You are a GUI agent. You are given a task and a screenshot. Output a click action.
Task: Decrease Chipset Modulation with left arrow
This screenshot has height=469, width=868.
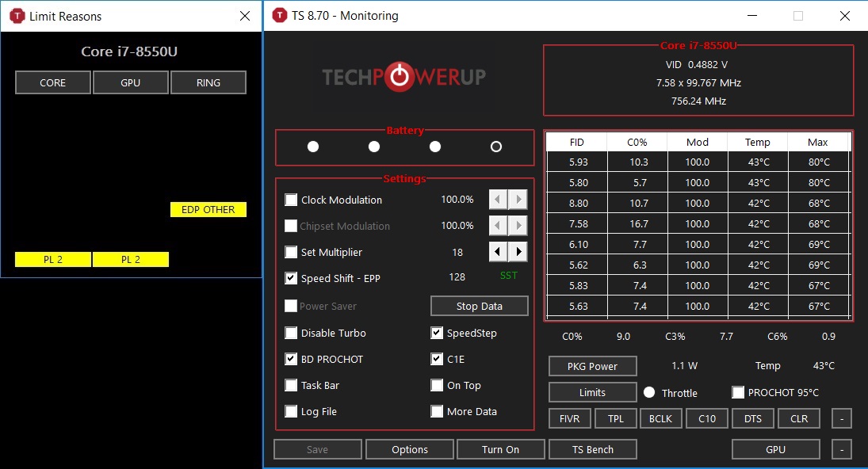(498, 225)
